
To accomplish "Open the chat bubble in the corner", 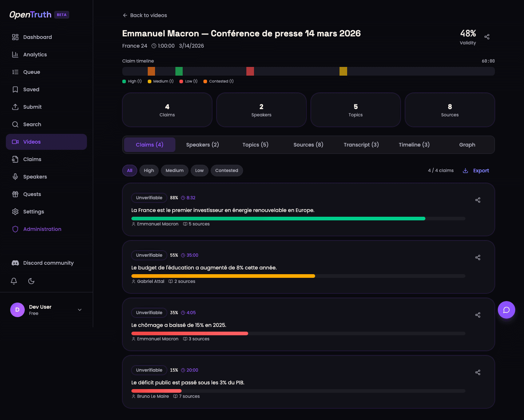I will pyautogui.click(x=507, y=310).
